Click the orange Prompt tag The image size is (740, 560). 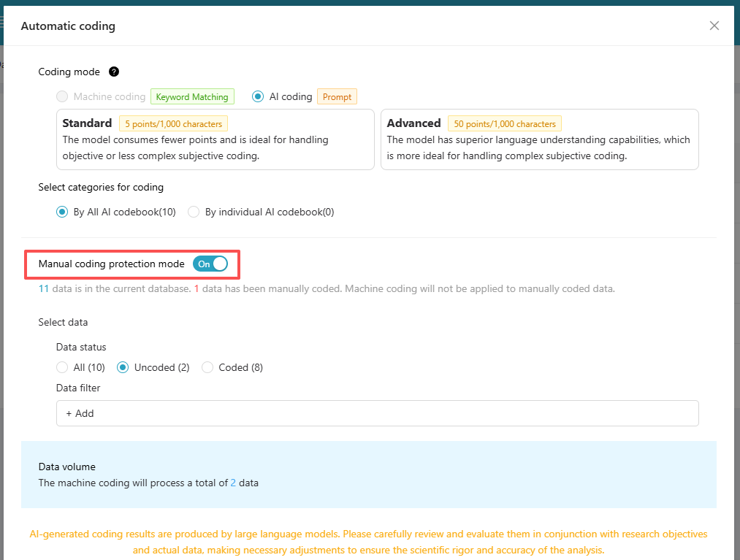pyautogui.click(x=337, y=96)
